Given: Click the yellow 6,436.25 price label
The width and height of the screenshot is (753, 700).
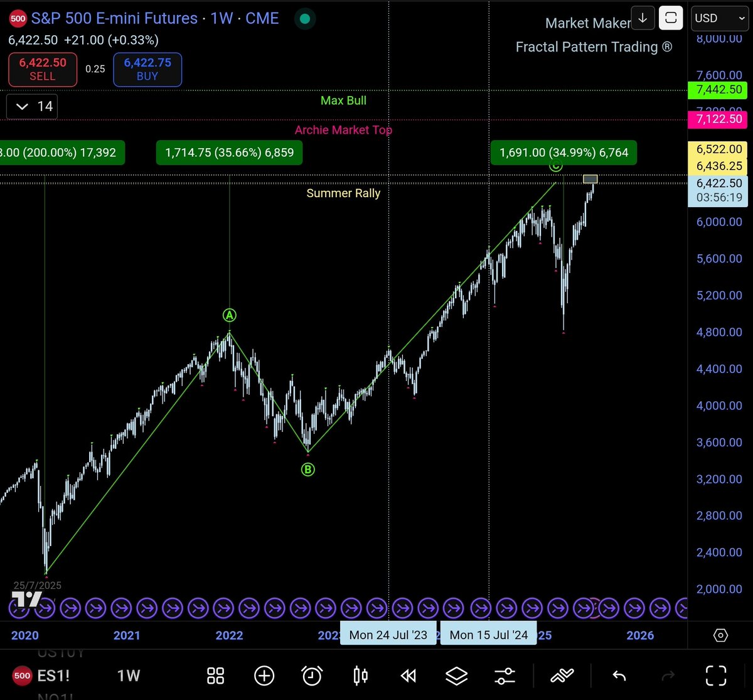Looking at the screenshot, I should point(719,166).
